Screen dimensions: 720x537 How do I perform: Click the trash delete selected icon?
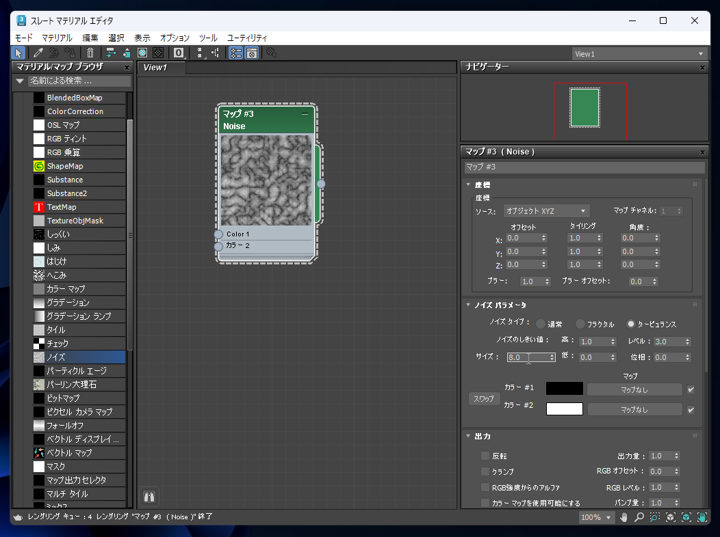90,53
